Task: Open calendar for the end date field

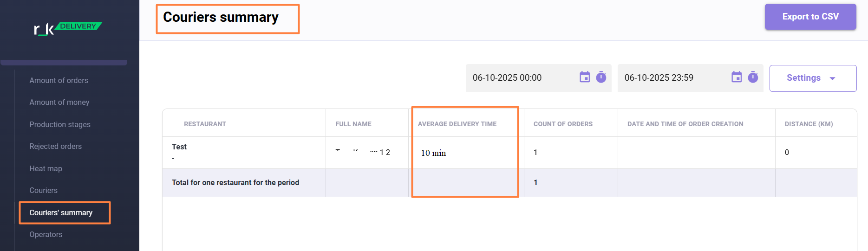Action: coord(737,77)
